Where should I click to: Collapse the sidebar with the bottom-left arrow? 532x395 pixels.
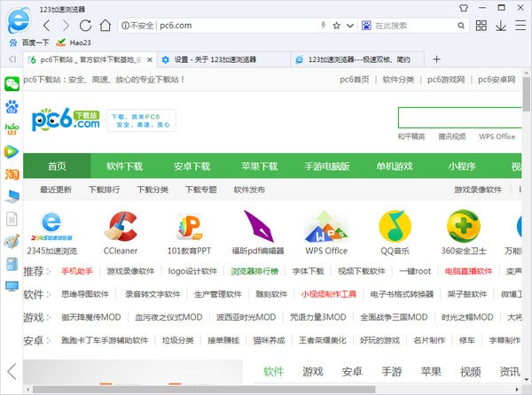click(x=12, y=371)
